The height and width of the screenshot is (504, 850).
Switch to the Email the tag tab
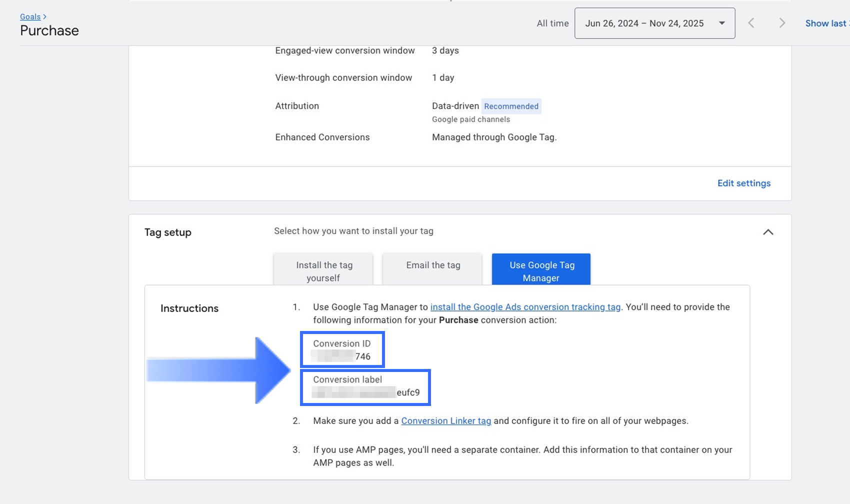[433, 265]
